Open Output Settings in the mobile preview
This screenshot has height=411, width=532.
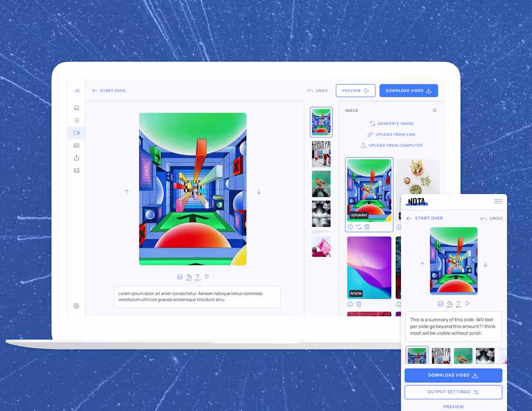click(453, 392)
